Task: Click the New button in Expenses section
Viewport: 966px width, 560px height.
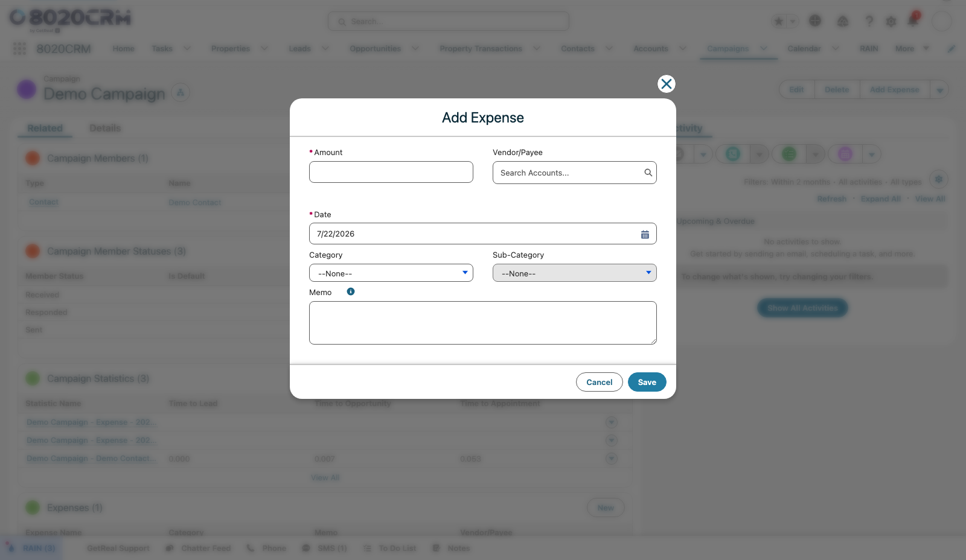Action: tap(606, 507)
